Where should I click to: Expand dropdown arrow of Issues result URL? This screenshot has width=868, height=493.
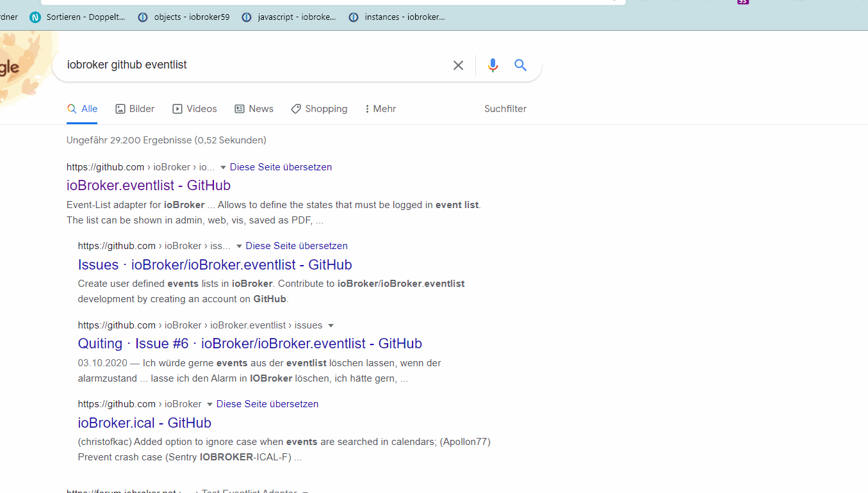coord(239,246)
